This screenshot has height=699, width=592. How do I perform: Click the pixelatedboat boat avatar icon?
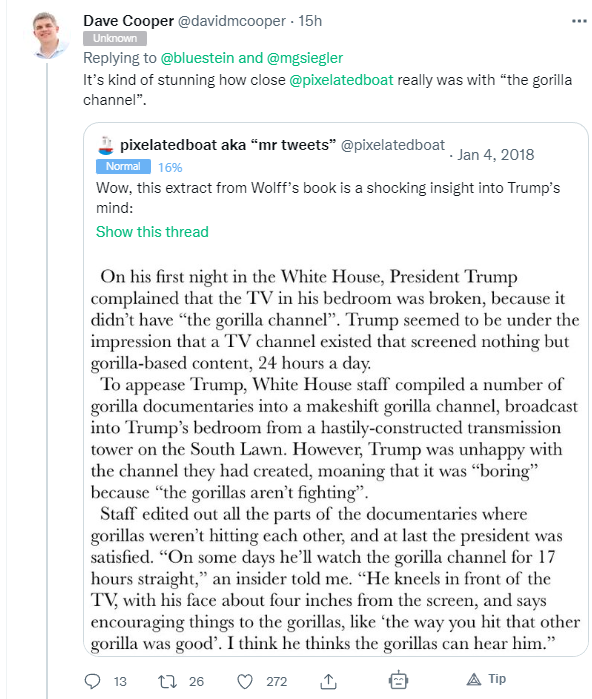pos(106,145)
